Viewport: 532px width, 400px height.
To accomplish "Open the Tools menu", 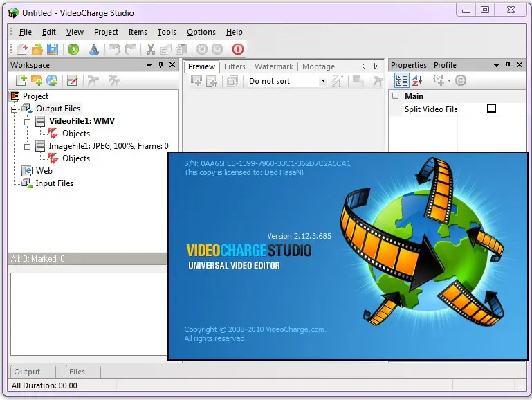I will pos(167,32).
